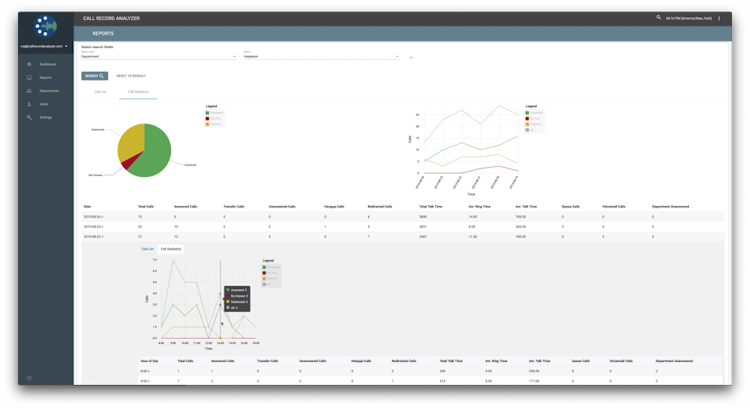Select the top Call Statistics tab

pos(138,92)
